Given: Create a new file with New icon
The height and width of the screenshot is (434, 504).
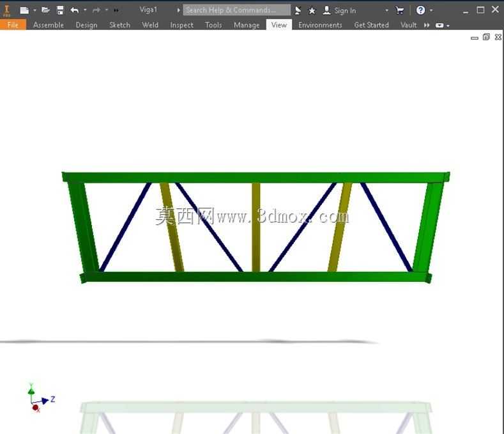Looking at the screenshot, I should click(24, 10).
